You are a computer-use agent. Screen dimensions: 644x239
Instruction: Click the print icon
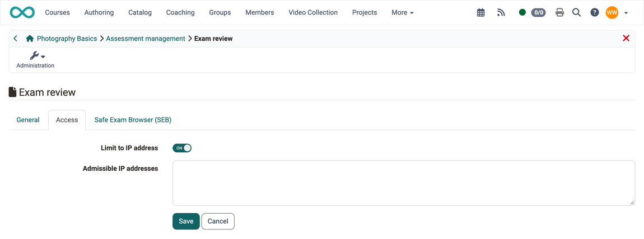[x=559, y=13]
